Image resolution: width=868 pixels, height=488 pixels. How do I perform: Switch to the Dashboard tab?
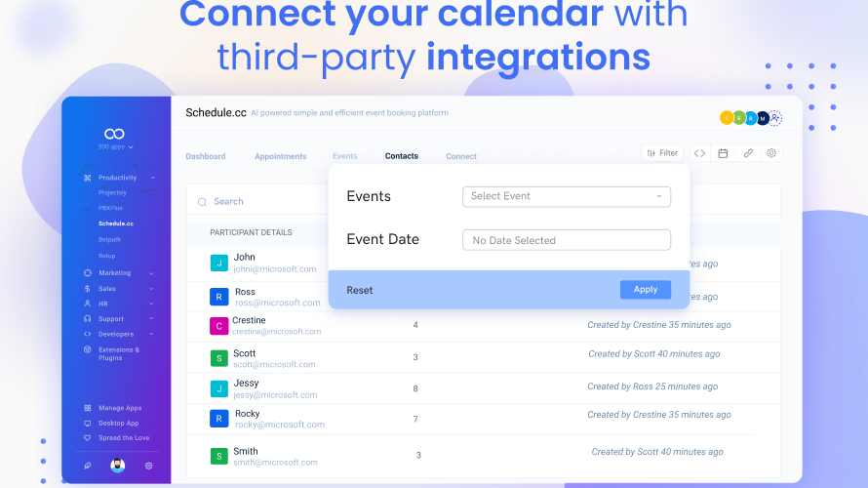pos(206,156)
